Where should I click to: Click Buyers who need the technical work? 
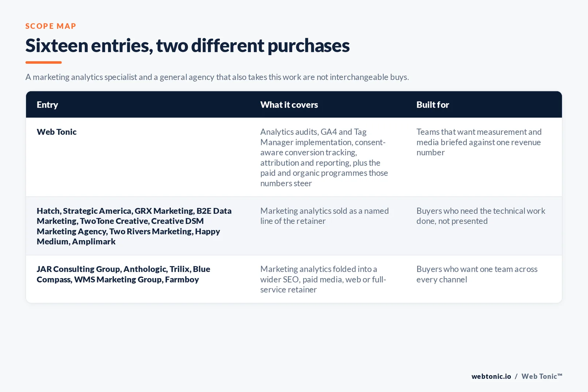pyautogui.click(x=481, y=216)
